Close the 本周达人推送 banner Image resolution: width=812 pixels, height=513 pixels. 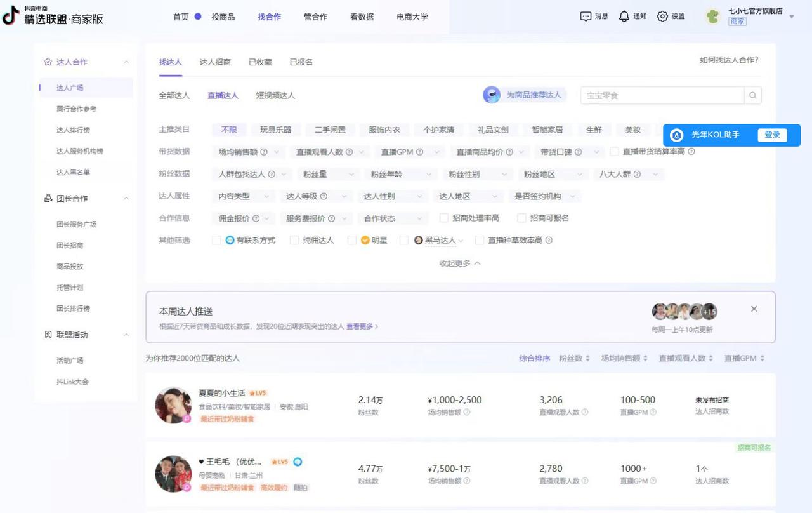(x=754, y=309)
